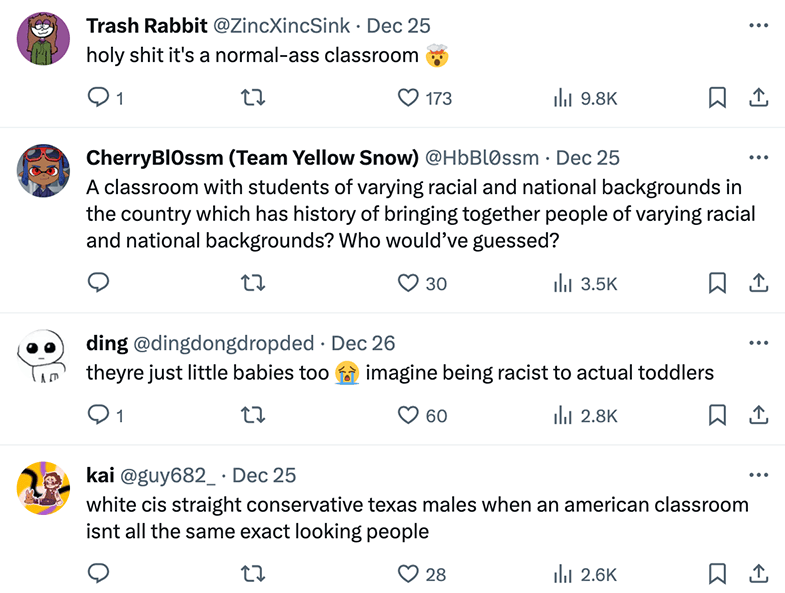Screen dimensions: 785x593
Task: Repost Trash Rabbit's normal-ass classroom tweet
Action: pos(253,98)
